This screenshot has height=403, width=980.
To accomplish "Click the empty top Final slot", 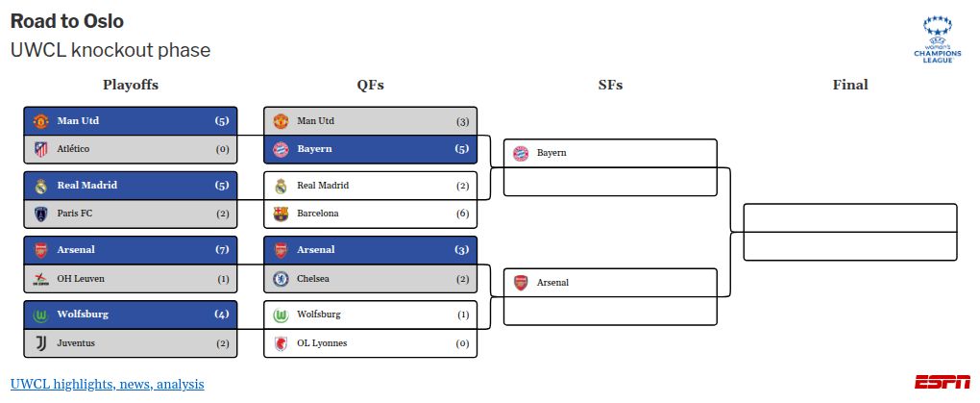I will pyautogui.click(x=850, y=217).
